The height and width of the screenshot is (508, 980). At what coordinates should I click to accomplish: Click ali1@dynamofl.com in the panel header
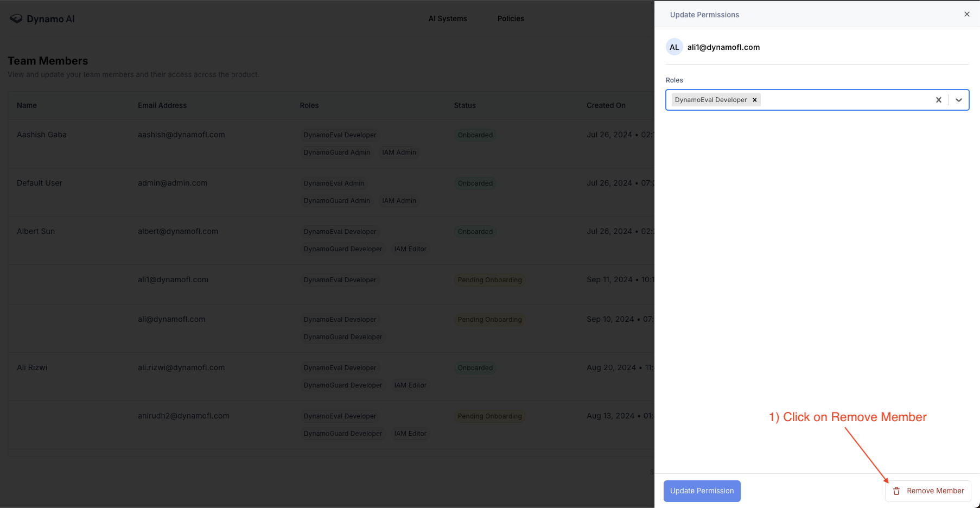[x=723, y=47]
